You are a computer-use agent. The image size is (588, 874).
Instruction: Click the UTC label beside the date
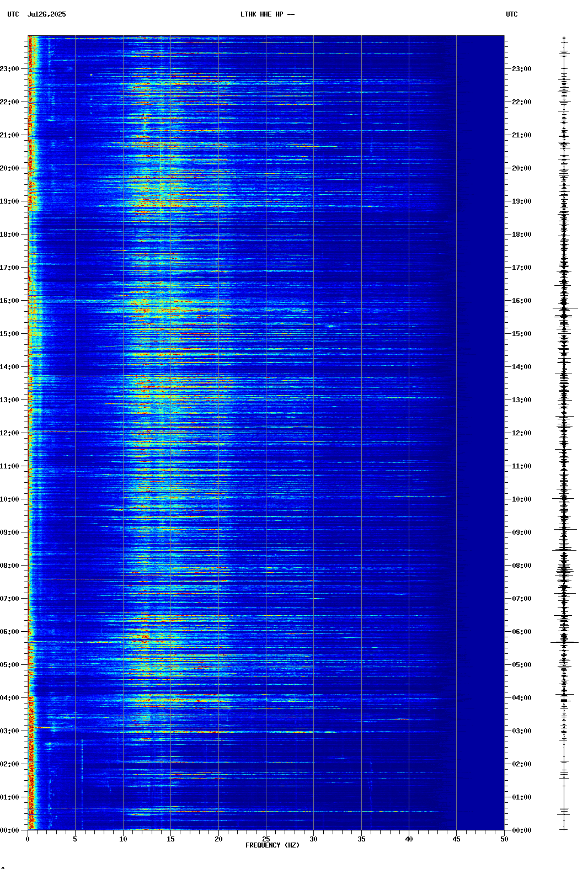click(13, 14)
